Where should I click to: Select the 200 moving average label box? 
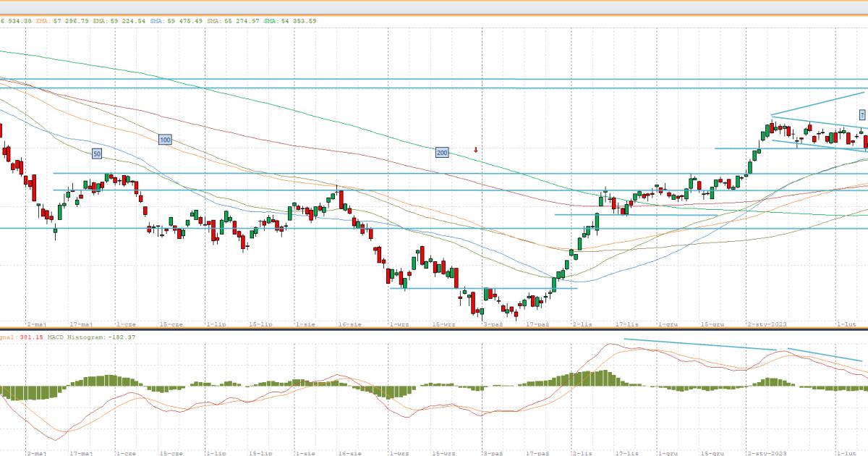[x=442, y=152]
